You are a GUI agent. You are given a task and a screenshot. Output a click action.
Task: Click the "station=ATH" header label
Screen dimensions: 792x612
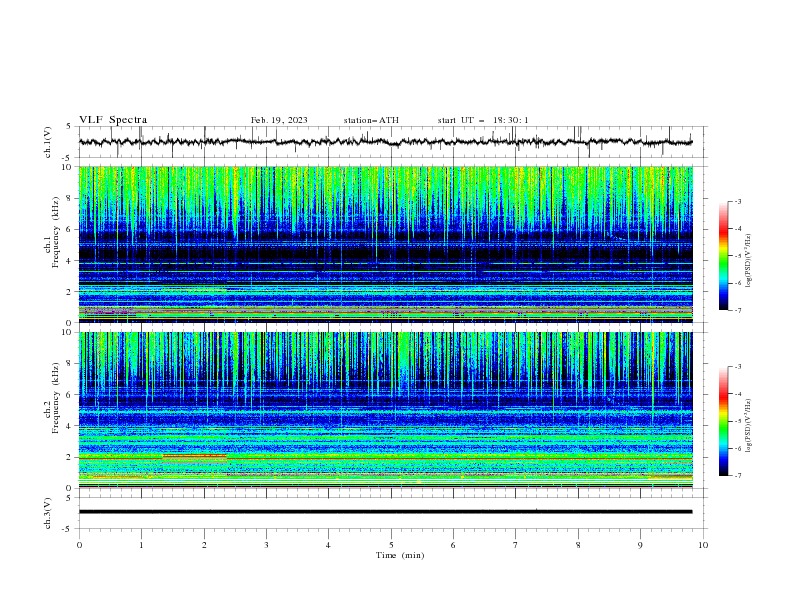pos(371,120)
